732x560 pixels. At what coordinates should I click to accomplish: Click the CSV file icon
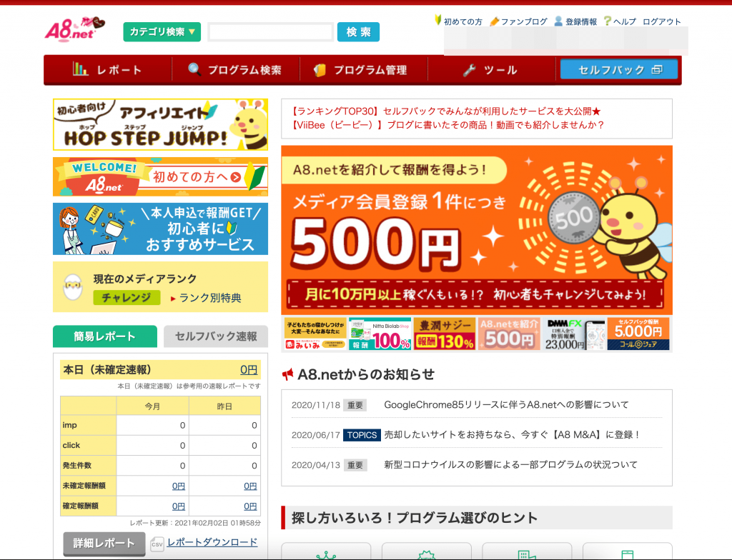click(x=157, y=544)
